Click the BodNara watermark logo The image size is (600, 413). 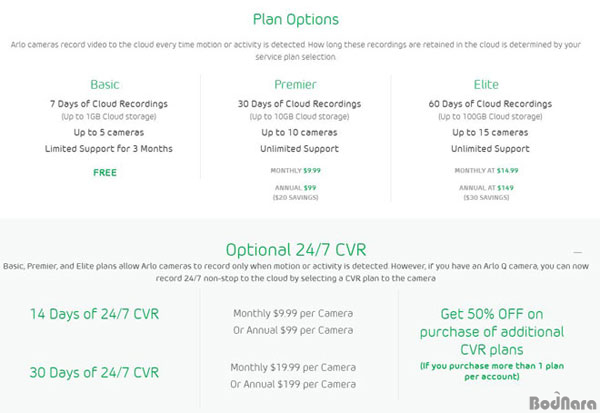562,402
